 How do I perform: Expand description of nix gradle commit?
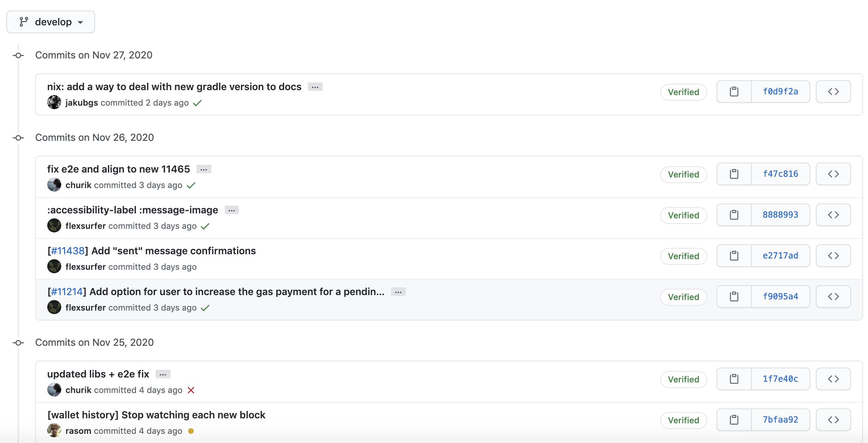pyautogui.click(x=315, y=87)
